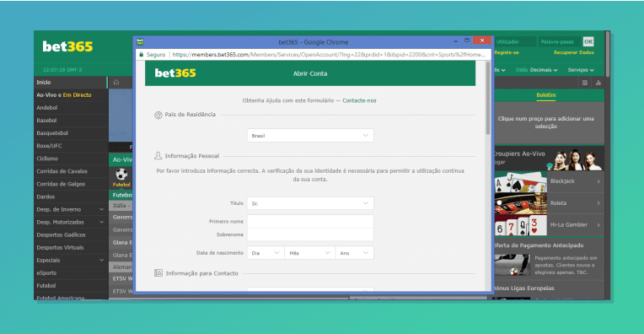This screenshot has width=644, height=334.
Task: Select Boxe/UFC in the sidebar
Action: pyautogui.click(x=71, y=146)
